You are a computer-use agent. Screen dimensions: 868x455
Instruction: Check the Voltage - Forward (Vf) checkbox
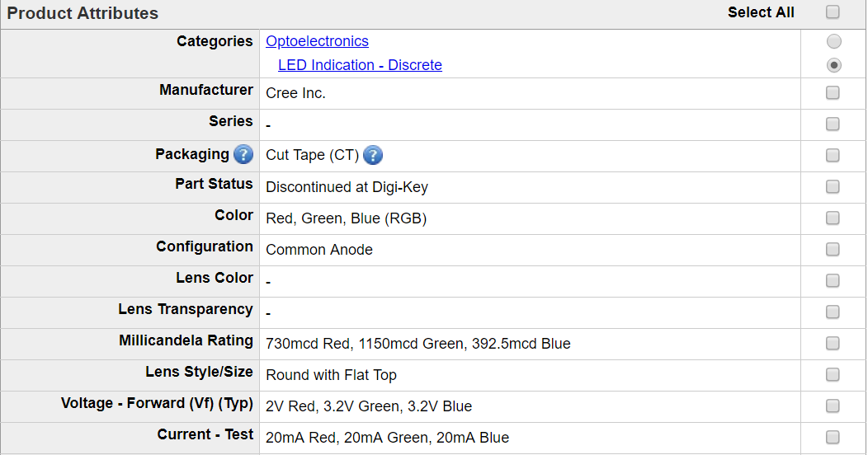pos(833,406)
